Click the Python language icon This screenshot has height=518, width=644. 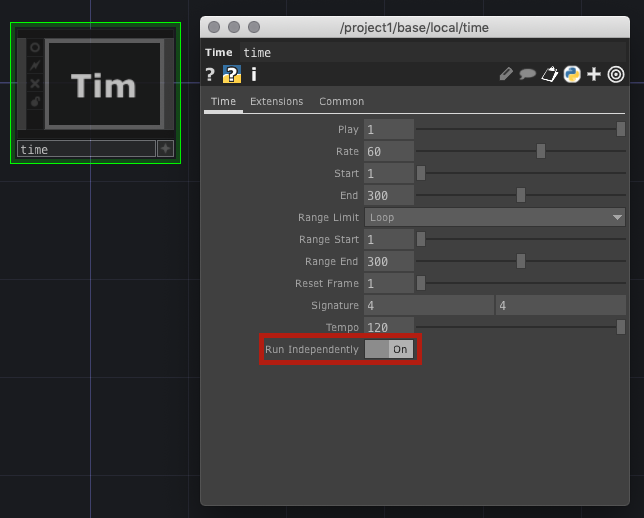pyautogui.click(x=572, y=74)
